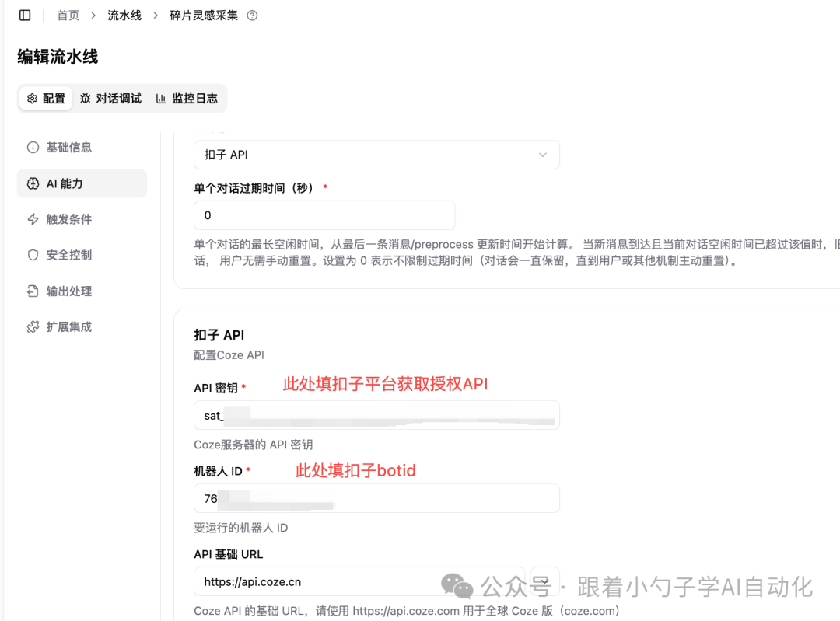Click the 配置Coze API description text
Image resolution: width=840 pixels, height=621 pixels.
click(x=229, y=355)
